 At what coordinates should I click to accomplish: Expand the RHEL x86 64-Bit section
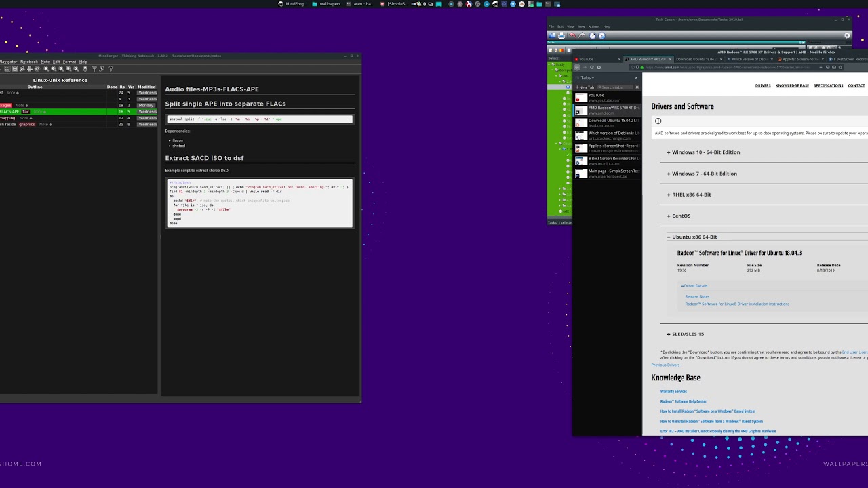[689, 195]
